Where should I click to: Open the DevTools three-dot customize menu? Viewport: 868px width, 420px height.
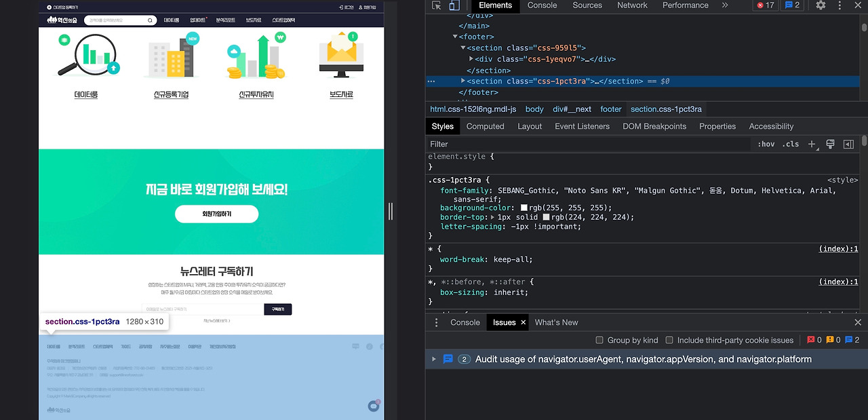click(841, 5)
